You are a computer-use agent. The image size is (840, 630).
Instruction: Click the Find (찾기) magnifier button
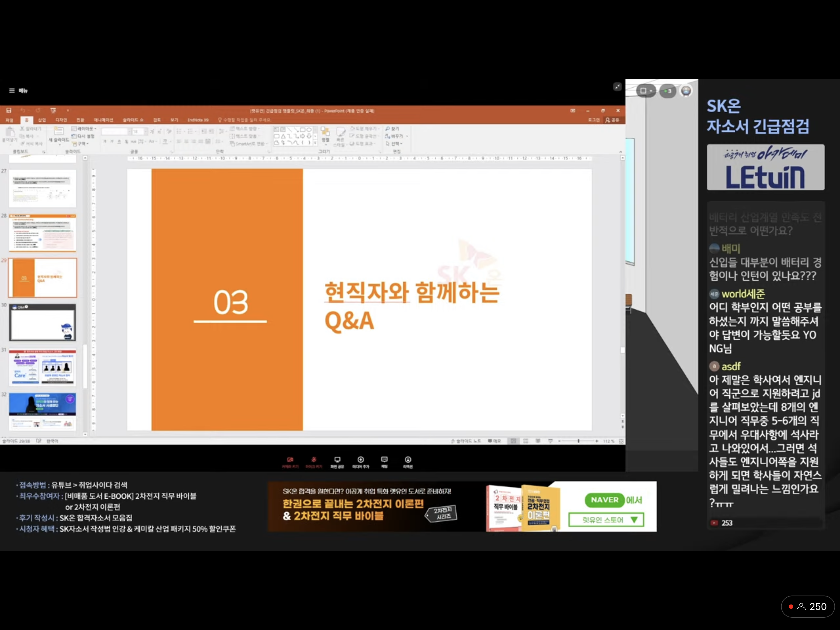pyautogui.click(x=392, y=129)
